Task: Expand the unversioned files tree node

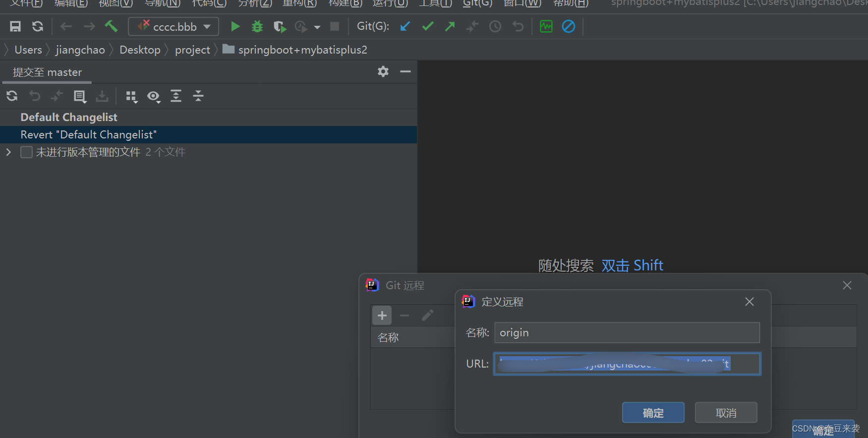Action: click(8, 152)
